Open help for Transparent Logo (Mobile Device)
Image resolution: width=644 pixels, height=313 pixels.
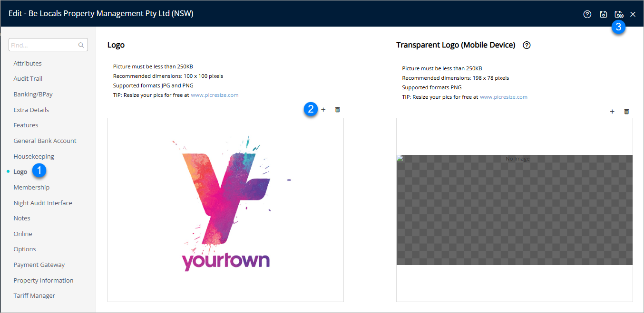(527, 45)
